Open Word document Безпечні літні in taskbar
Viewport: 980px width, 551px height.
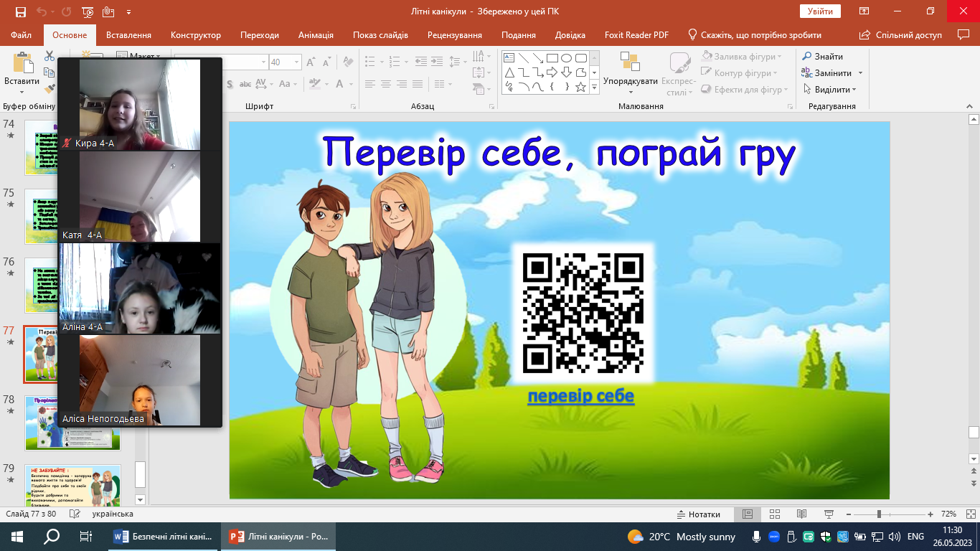164,537
